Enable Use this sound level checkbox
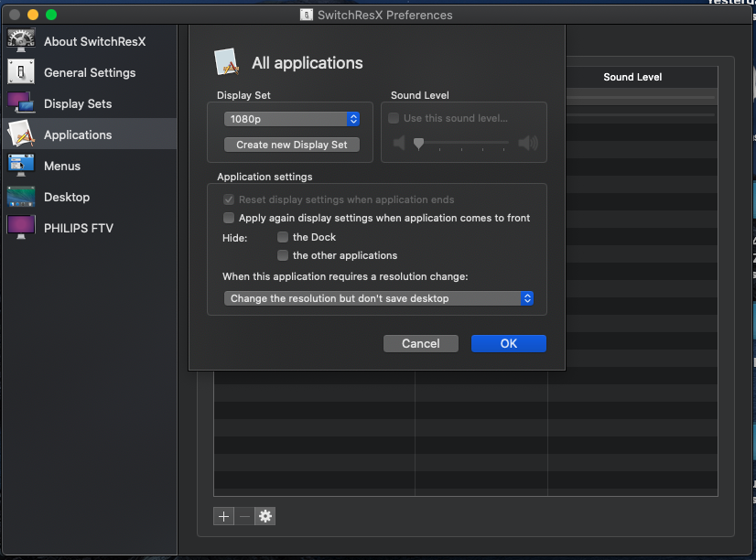The image size is (756, 560). click(x=394, y=118)
